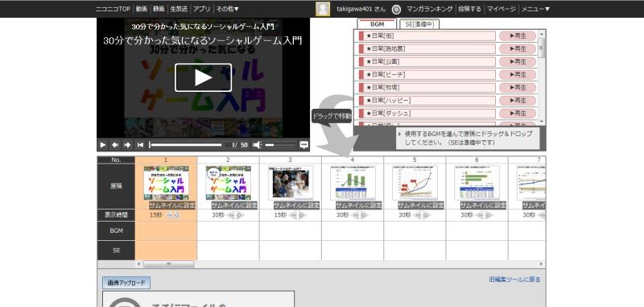Viewport: 644px width, 307px height.
Task: Select the ★日常[公園] BGM entry
Action: click(427, 62)
